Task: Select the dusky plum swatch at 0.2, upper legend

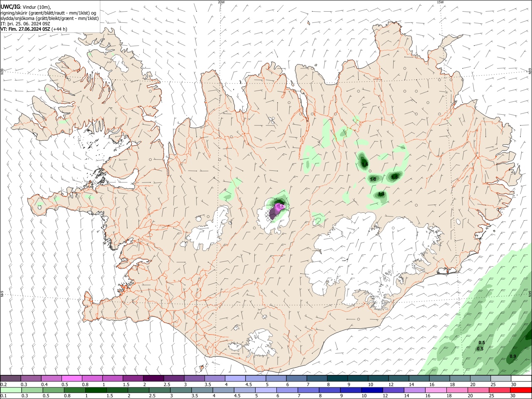Action: tap(10, 378)
